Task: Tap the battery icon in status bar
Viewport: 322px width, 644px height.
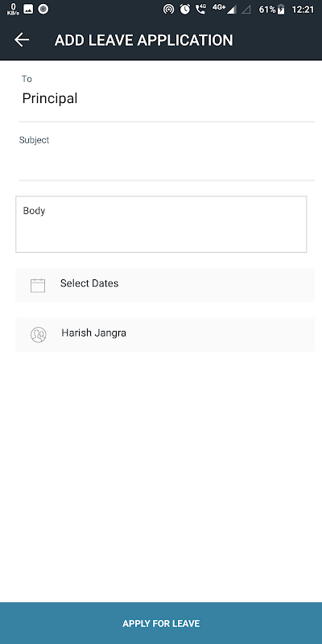Action: coord(281,10)
